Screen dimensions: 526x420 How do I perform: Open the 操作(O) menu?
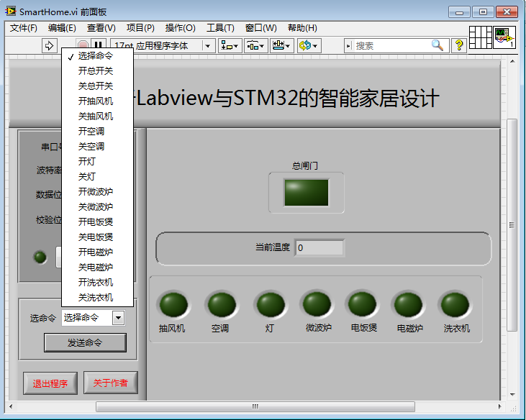pos(181,28)
